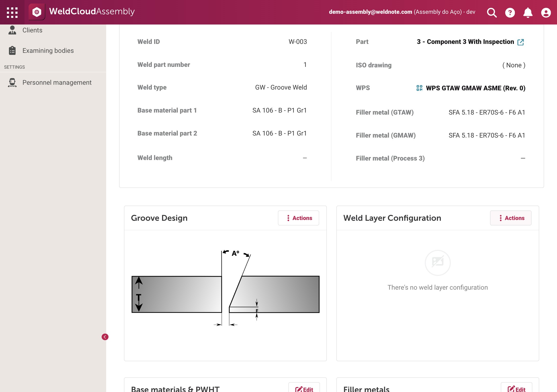This screenshot has width=557, height=392.
Task: Click the Weld length label
Action: pyautogui.click(x=155, y=158)
